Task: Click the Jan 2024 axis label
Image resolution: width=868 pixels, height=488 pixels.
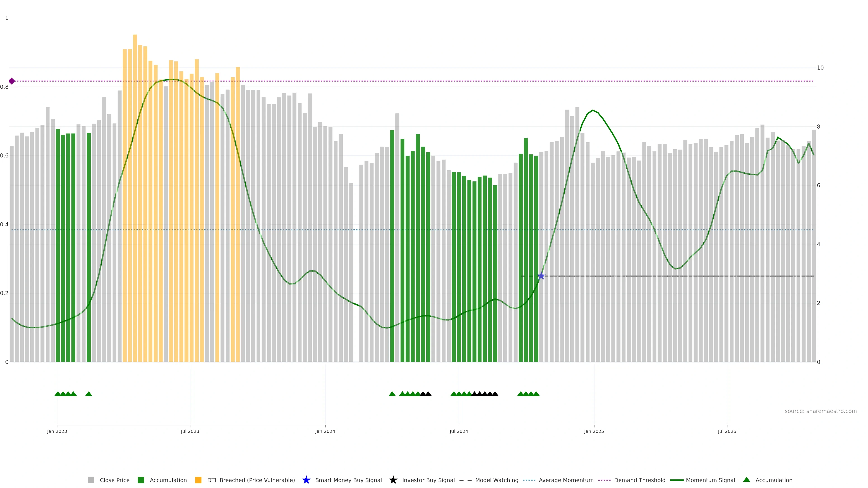Action: [x=325, y=431]
